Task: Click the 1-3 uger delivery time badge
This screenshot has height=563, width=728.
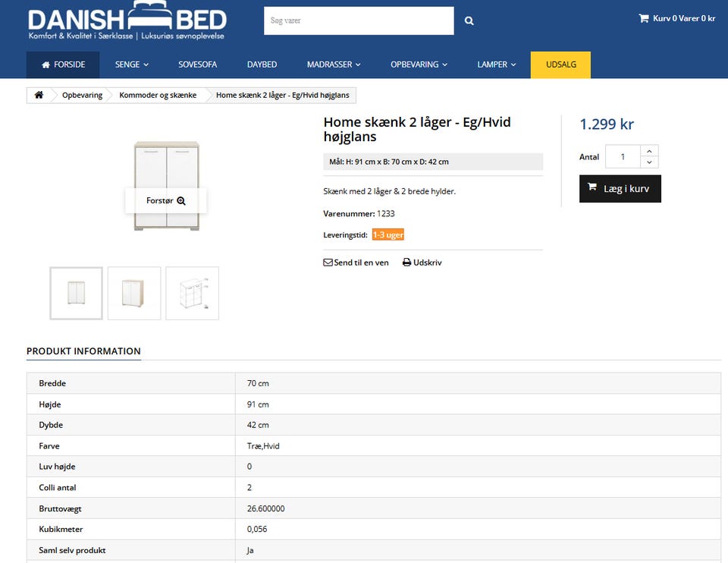Action: (388, 234)
